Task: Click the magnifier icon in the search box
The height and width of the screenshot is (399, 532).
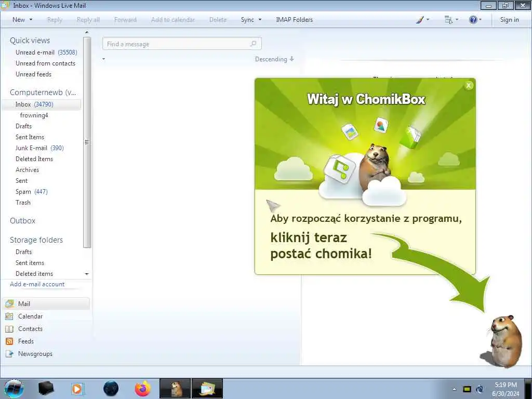Action: coord(253,44)
